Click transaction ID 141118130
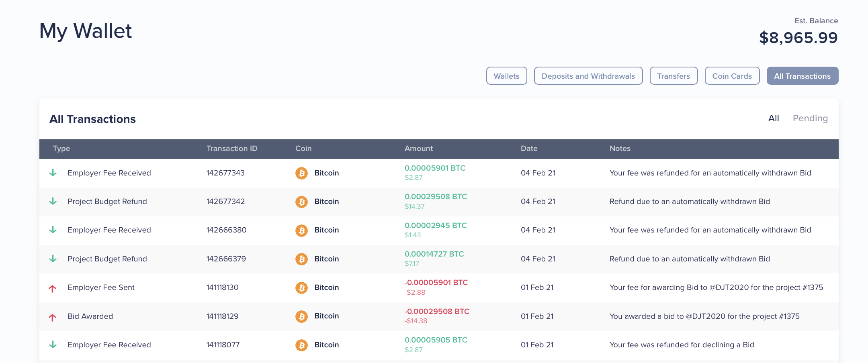The height and width of the screenshot is (363, 868). 222,288
